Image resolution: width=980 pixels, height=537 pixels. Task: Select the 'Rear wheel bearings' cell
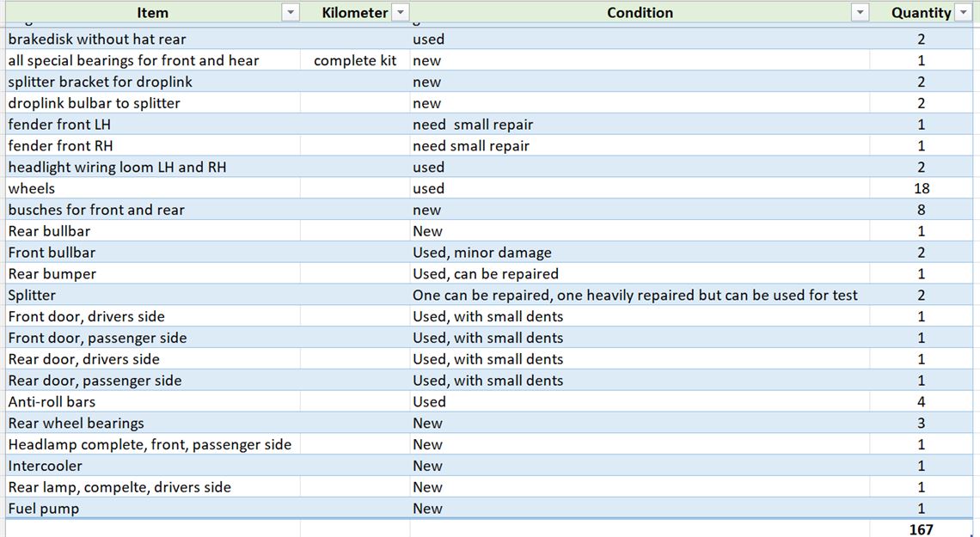pos(76,424)
